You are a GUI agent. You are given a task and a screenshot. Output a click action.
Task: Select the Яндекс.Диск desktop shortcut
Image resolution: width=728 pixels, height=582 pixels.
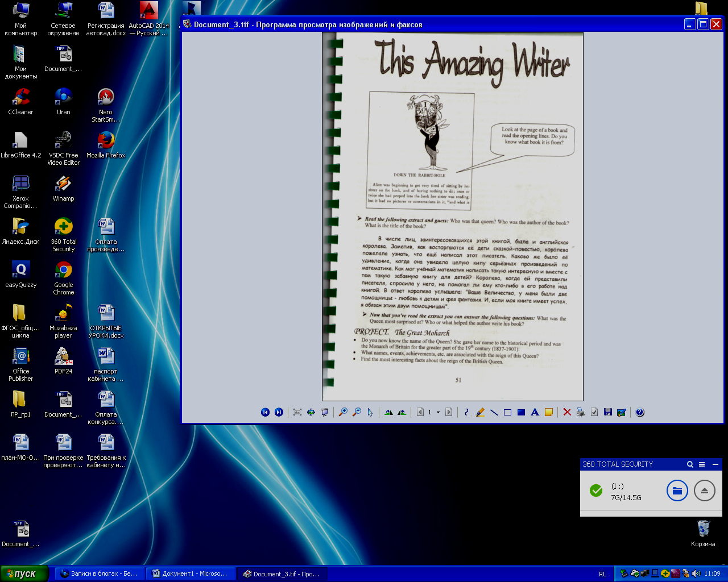click(x=20, y=231)
